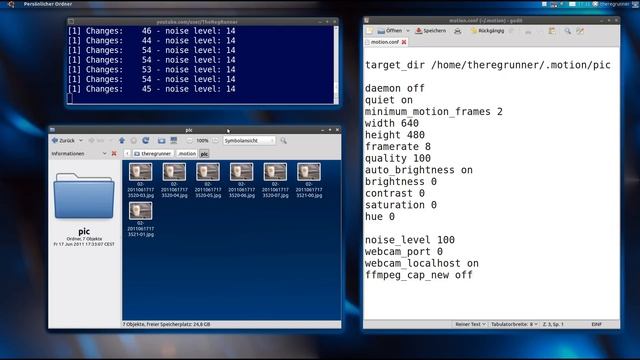The image size is (640, 360).
Task: Open the Symbolansicht view dropdown
Action: tap(249, 140)
